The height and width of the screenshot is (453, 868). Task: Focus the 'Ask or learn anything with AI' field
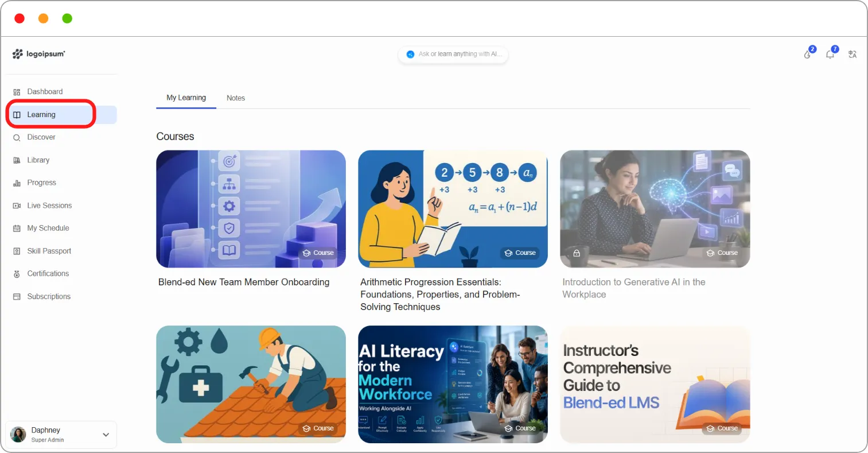click(x=453, y=55)
